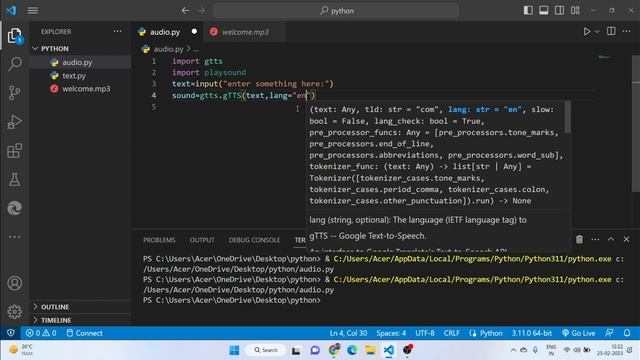Click Connect in the status bar
Screen dimensions: 640x360
point(84,333)
